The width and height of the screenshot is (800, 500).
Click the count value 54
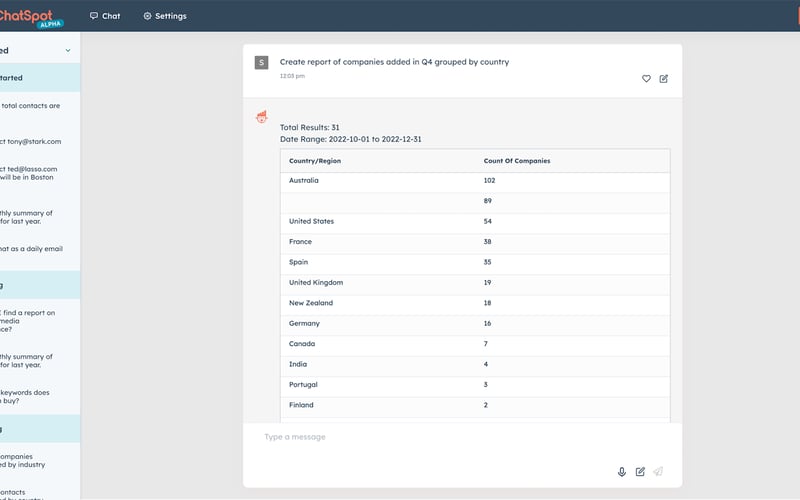coord(488,221)
